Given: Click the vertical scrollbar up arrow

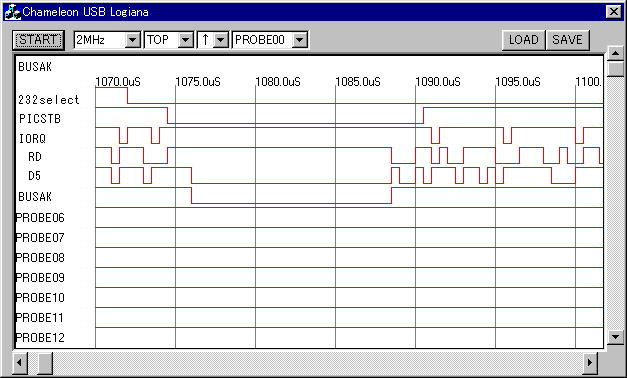Looking at the screenshot, I should click(x=615, y=54).
